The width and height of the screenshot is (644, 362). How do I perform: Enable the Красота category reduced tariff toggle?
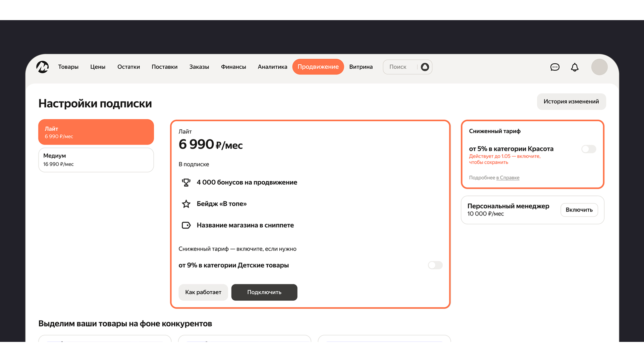coord(589,149)
